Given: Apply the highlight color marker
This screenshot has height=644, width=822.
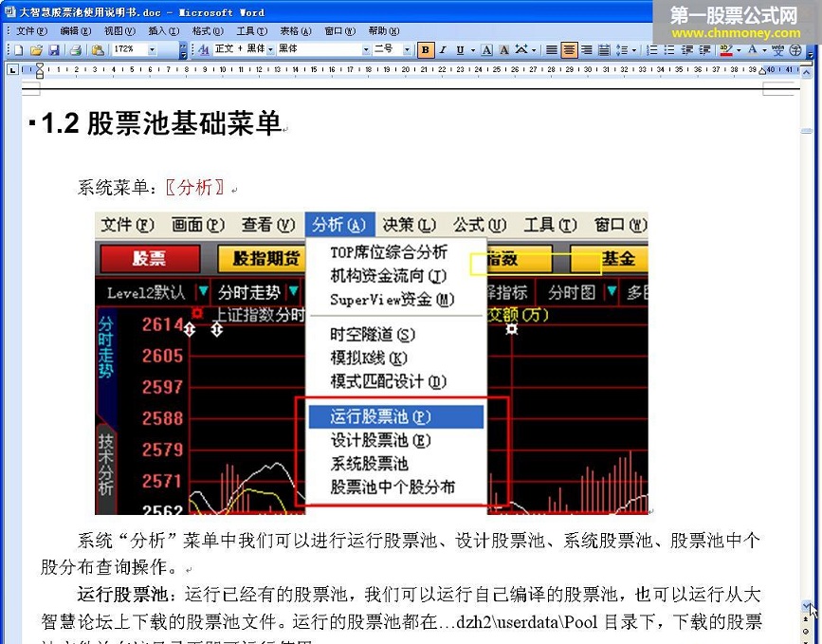Looking at the screenshot, I should pos(726,50).
